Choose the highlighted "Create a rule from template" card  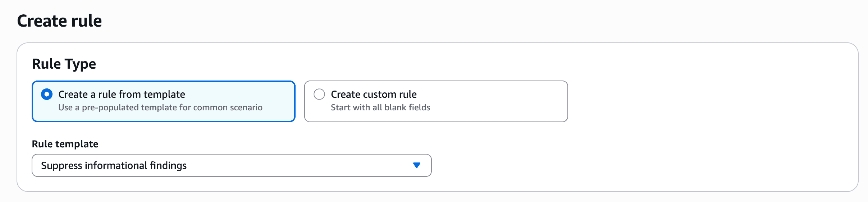(164, 101)
